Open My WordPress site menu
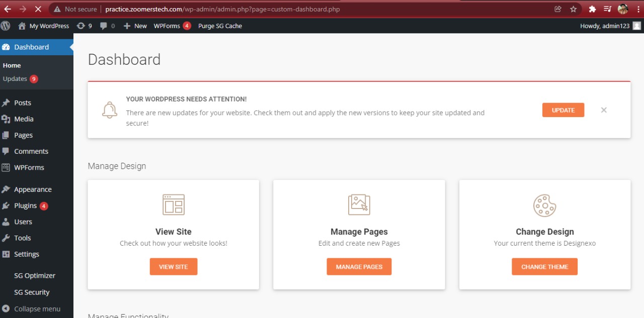The width and height of the screenshot is (644, 318). click(x=44, y=26)
